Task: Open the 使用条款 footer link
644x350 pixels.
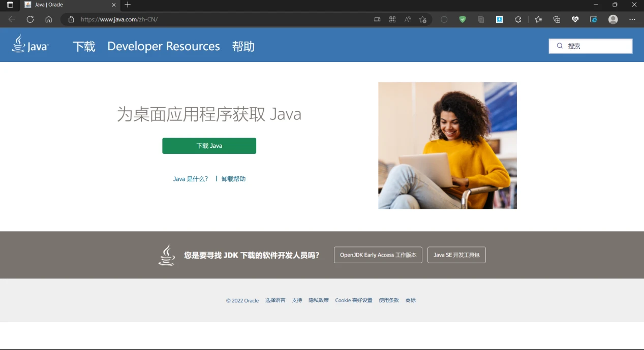Action: (x=389, y=300)
